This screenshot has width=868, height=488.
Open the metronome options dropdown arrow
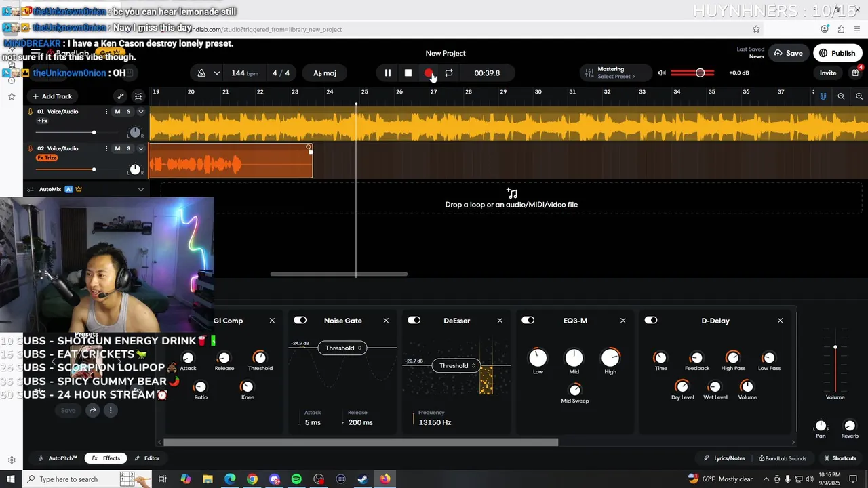pos(216,73)
